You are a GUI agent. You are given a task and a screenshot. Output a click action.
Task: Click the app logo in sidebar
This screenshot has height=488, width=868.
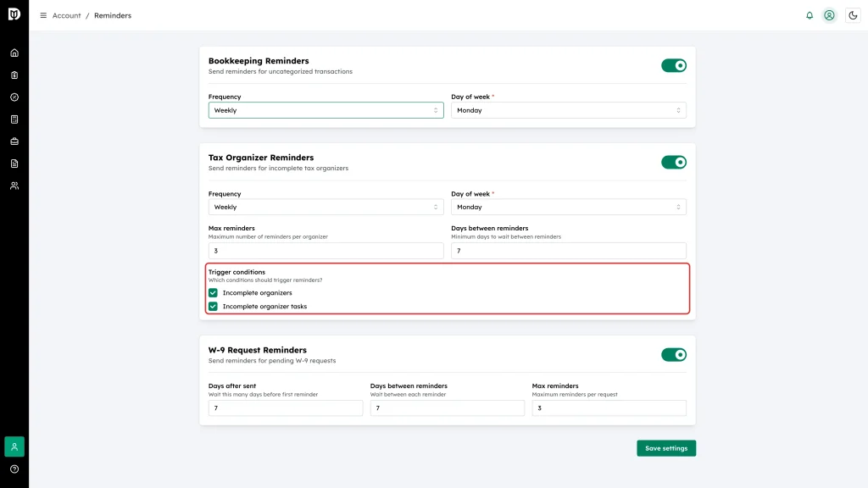coord(14,14)
